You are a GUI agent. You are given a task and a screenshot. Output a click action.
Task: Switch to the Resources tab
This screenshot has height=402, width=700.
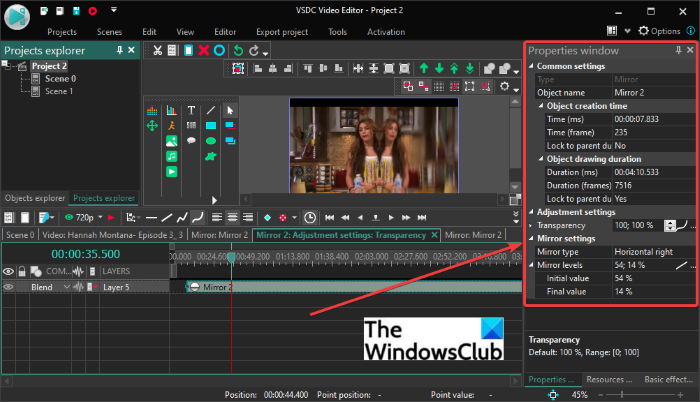609,380
